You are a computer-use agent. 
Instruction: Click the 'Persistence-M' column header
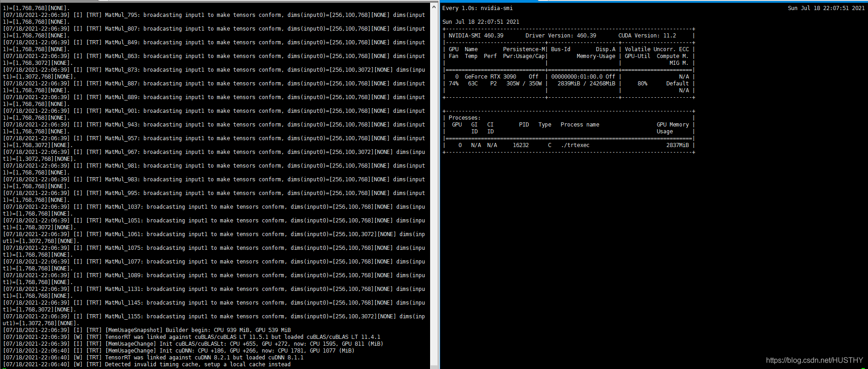pyautogui.click(x=524, y=49)
